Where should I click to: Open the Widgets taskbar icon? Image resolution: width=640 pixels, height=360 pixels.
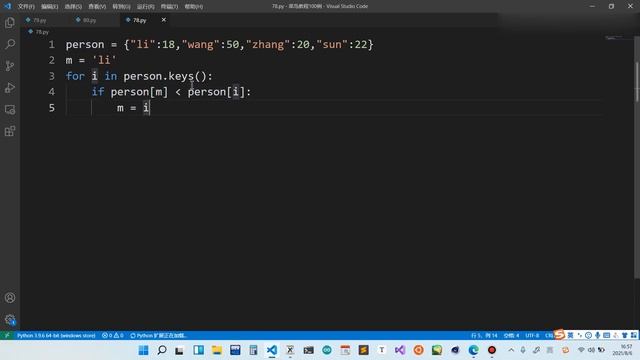pyautogui.click(x=198, y=350)
